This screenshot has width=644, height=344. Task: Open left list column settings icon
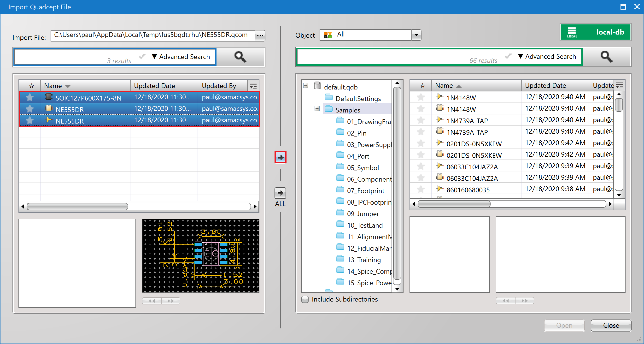(253, 86)
